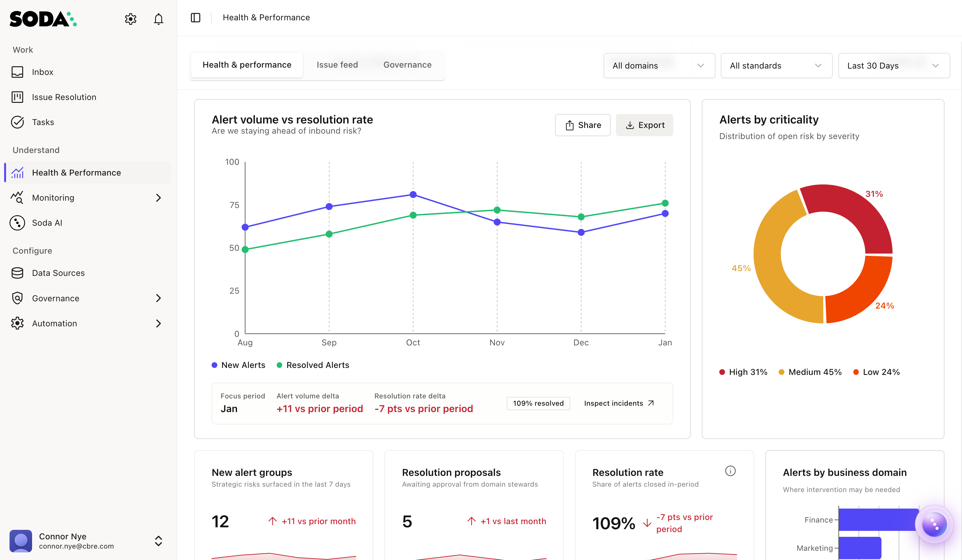This screenshot has width=962, height=560.
Task: Open the settings gear icon
Action: coord(131,19)
